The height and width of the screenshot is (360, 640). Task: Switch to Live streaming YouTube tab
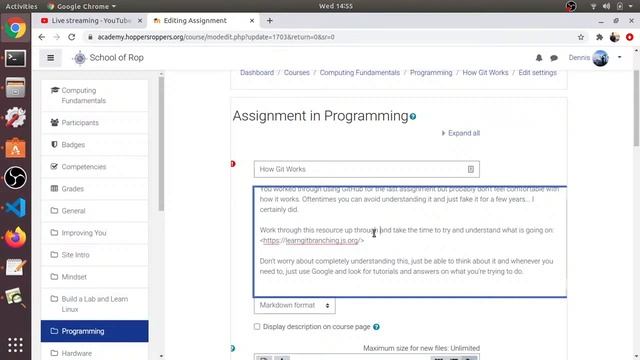[x=91, y=20]
